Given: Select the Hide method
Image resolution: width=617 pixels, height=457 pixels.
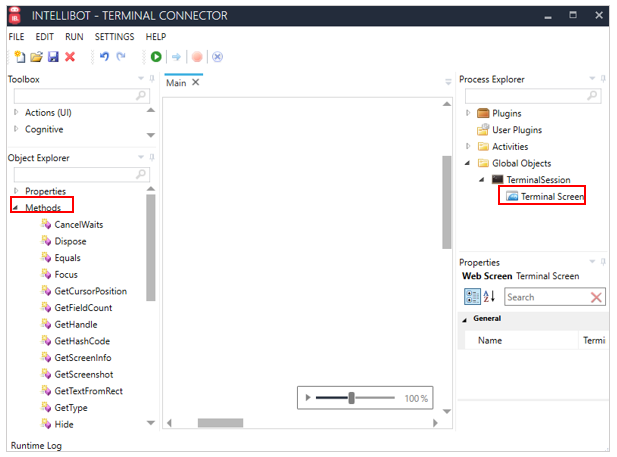Looking at the screenshot, I should click(64, 424).
